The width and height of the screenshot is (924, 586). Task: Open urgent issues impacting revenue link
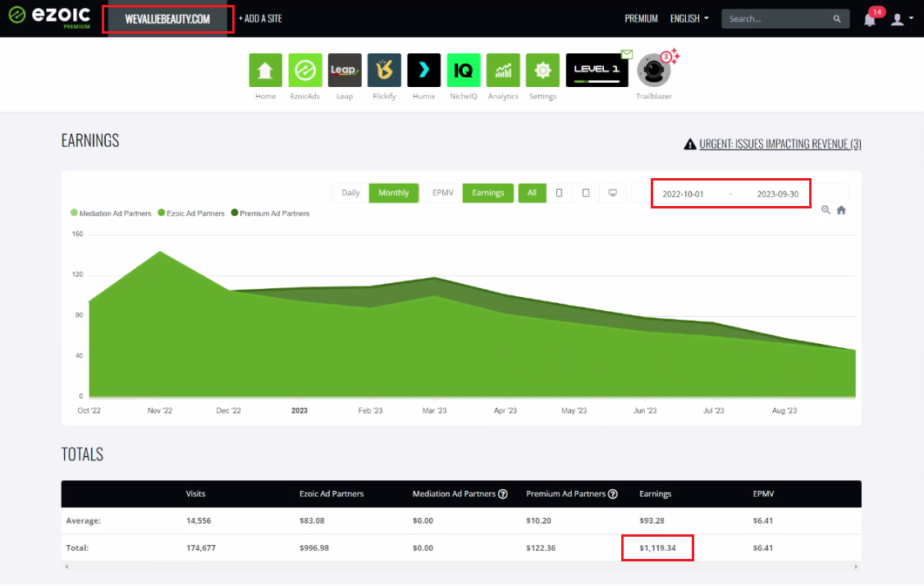point(780,144)
